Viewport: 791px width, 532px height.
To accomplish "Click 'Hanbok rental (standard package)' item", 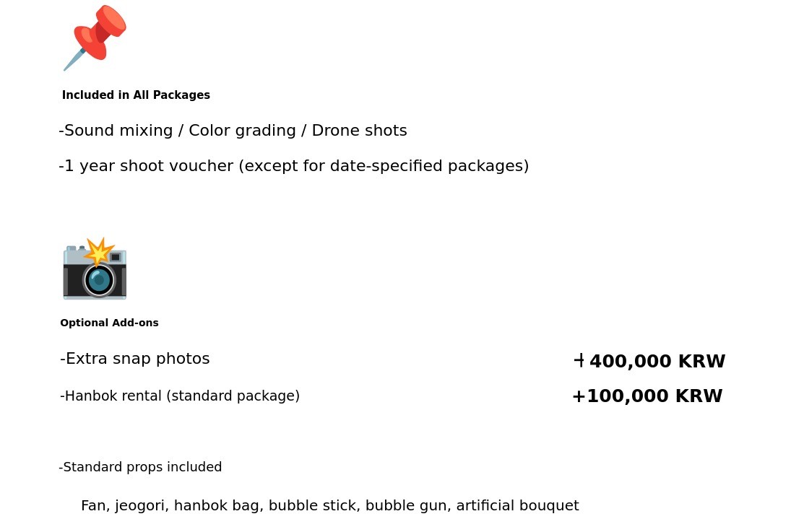I will point(180,396).
